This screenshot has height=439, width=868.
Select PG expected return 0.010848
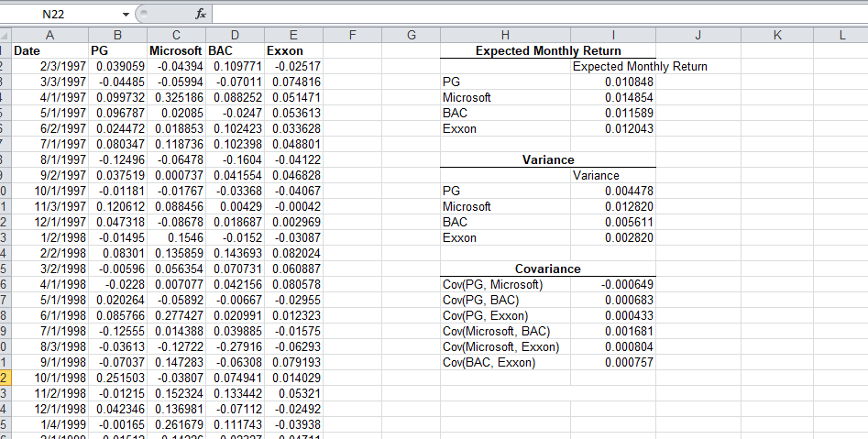pos(613,82)
